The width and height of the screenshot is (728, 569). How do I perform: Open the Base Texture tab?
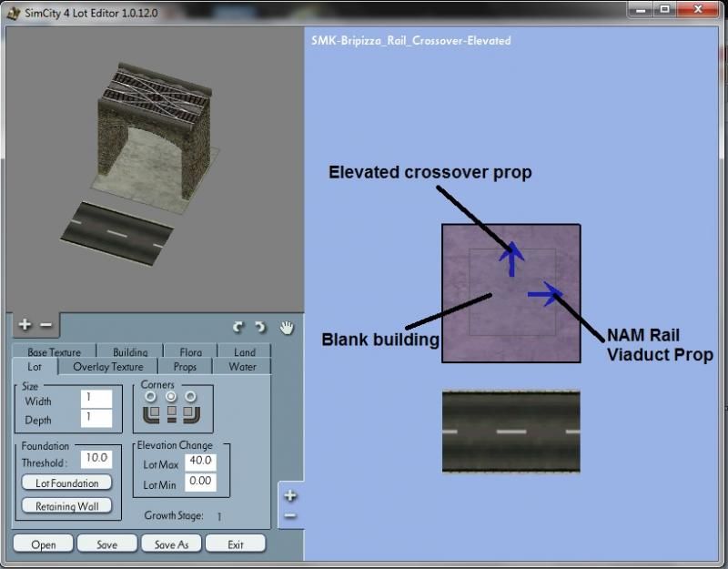pyautogui.click(x=55, y=351)
